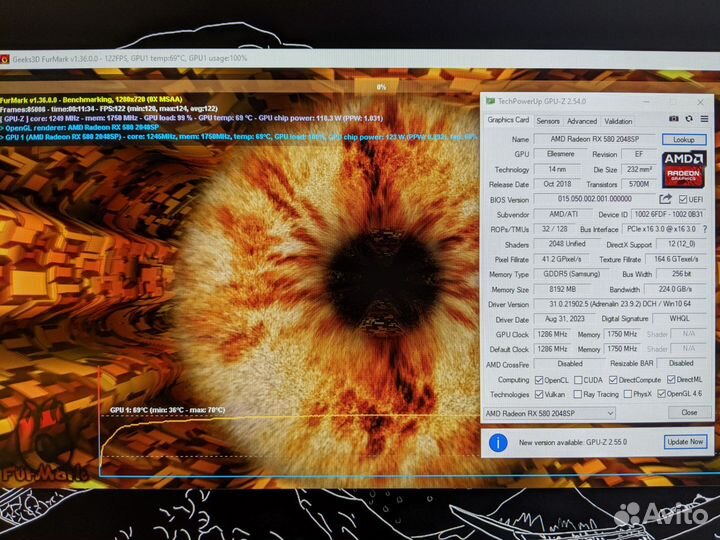Toggle the PhysX checkbox

point(628,394)
